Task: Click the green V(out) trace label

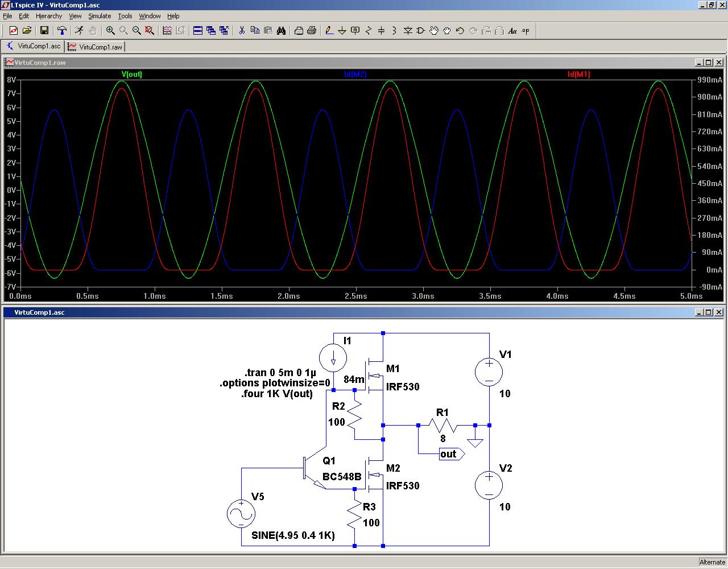Action: point(132,75)
